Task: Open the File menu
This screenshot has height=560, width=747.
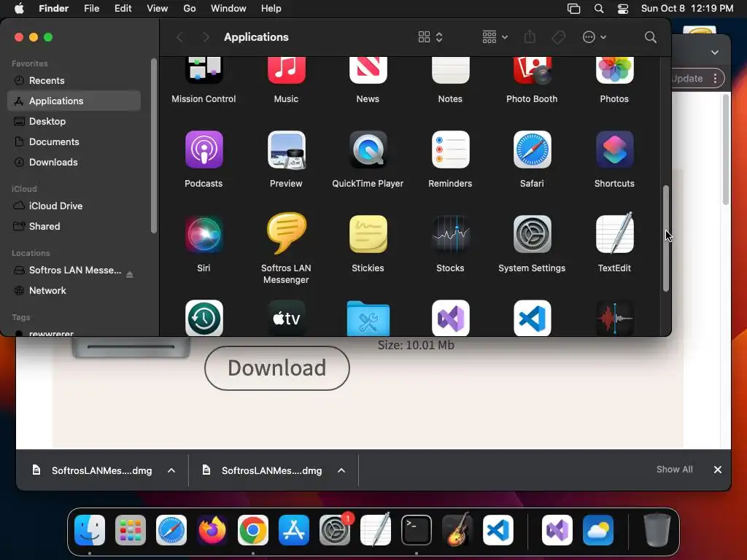Action: 91,9
